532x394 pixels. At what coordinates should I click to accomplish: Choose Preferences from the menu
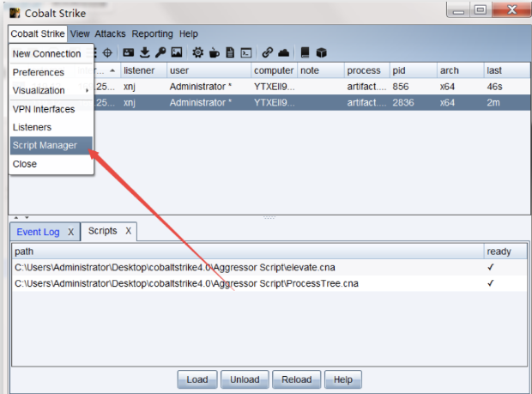(51, 72)
